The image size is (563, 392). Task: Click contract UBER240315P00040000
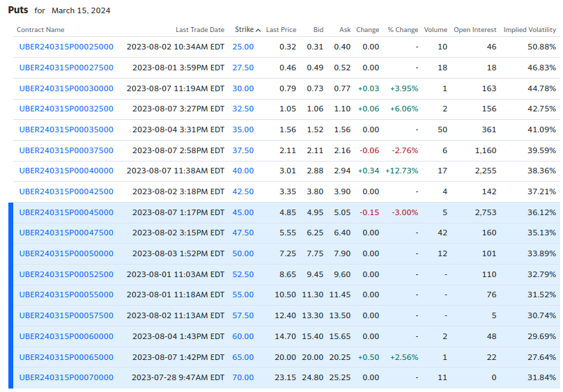66,171
